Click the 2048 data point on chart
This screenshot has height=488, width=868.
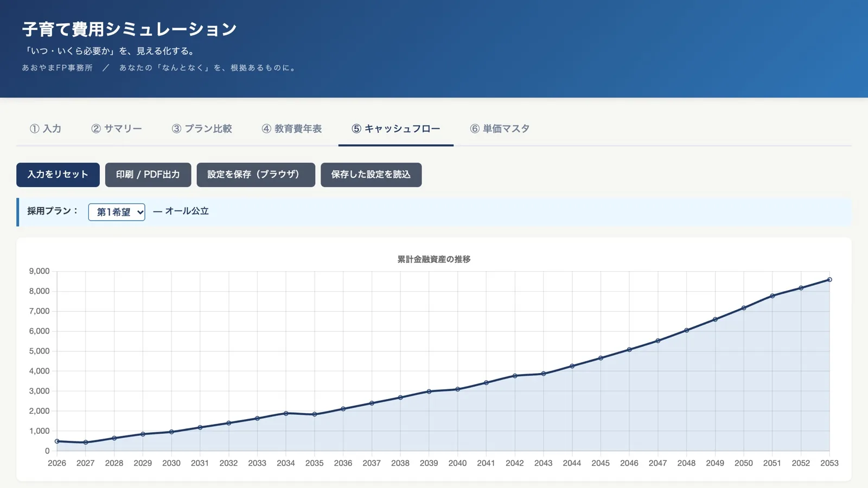(687, 330)
